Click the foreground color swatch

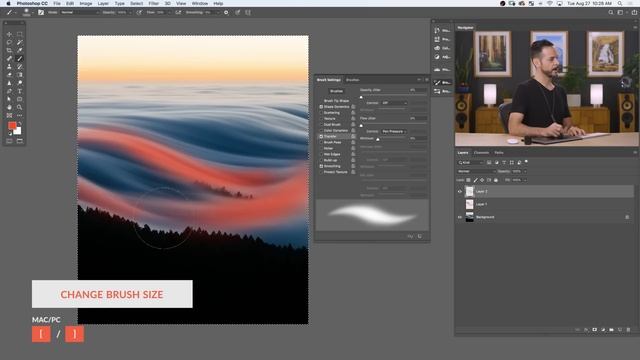12,125
